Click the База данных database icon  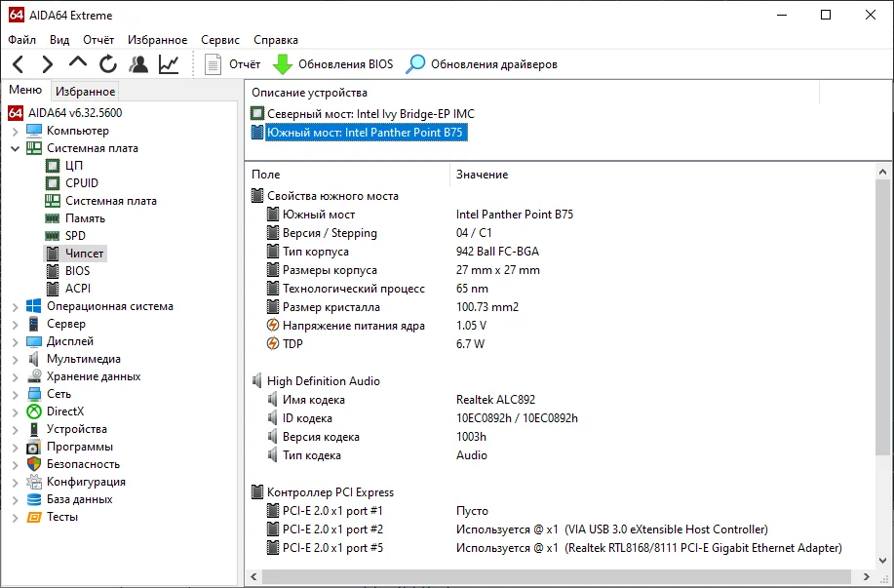pyautogui.click(x=34, y=499)
